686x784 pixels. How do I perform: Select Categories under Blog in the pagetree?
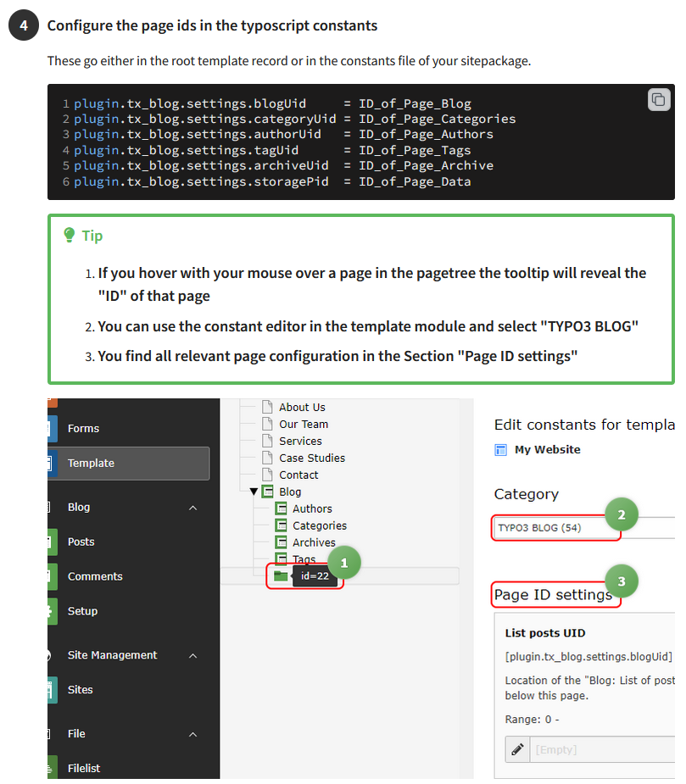319,526
